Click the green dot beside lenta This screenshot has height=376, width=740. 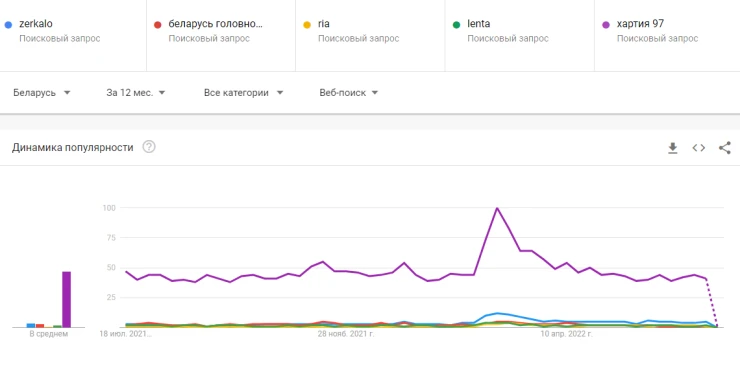pyautogui.click(x=456, y=25)
